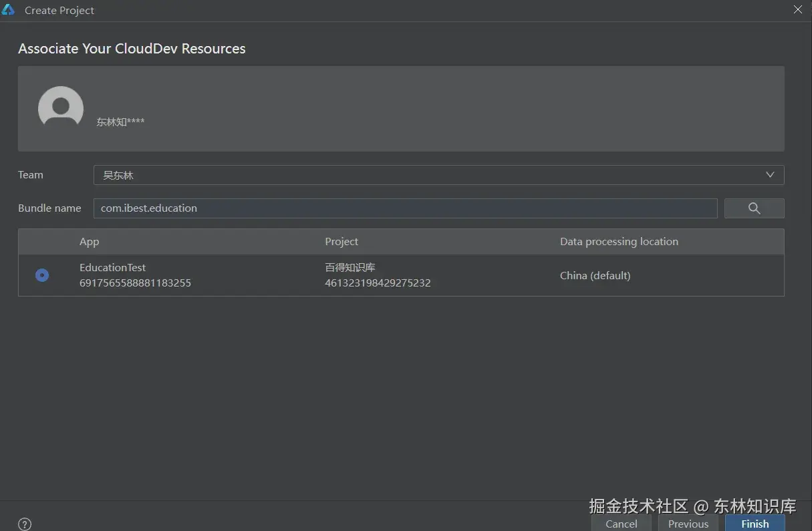Click the Cancel button

(x=621, y=524)
